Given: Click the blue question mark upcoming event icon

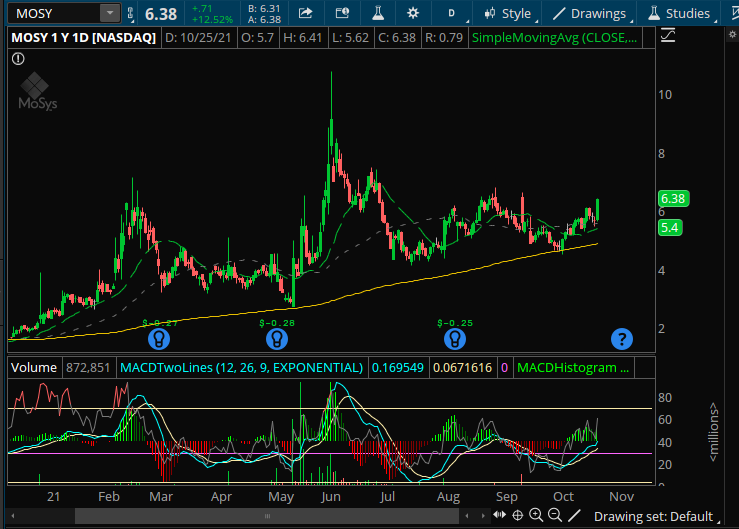Looking at the screenshot, I should click(622, 339).
